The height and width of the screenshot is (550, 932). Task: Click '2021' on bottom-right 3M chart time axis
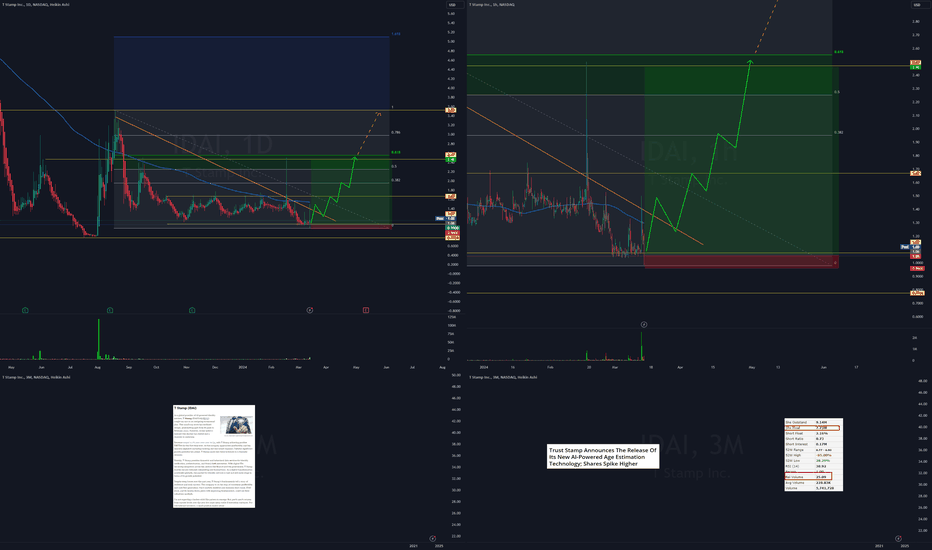point(879,546)
